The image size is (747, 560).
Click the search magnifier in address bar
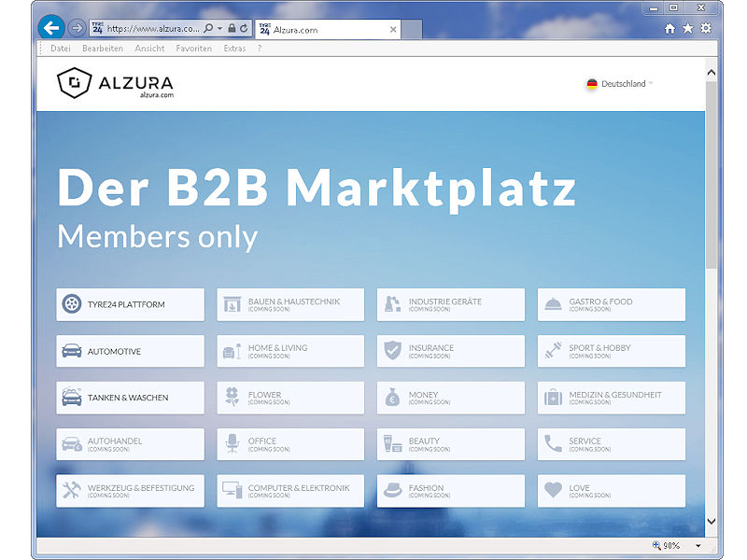pyautogui.click(x=208, y=29)
